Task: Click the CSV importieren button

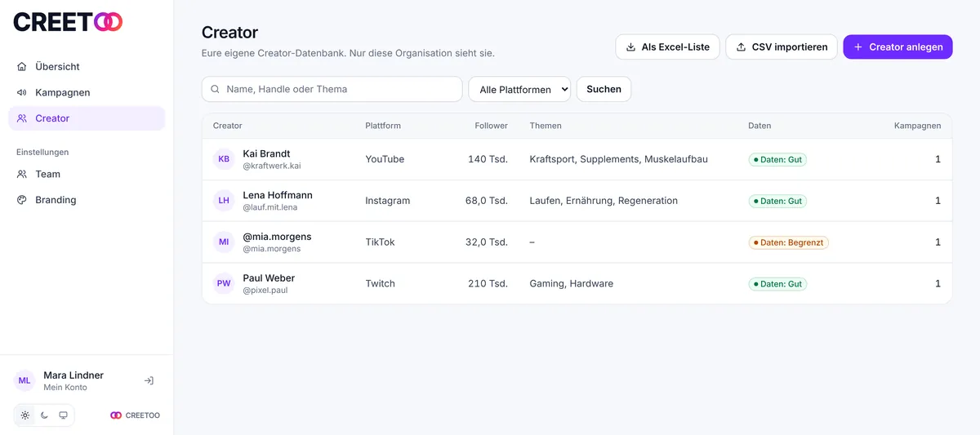Action: point(782,47)
